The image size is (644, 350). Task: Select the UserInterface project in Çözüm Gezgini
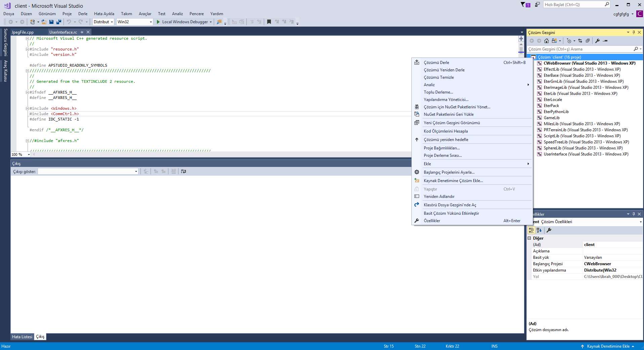pyautogui.click(x=586, y=154)
